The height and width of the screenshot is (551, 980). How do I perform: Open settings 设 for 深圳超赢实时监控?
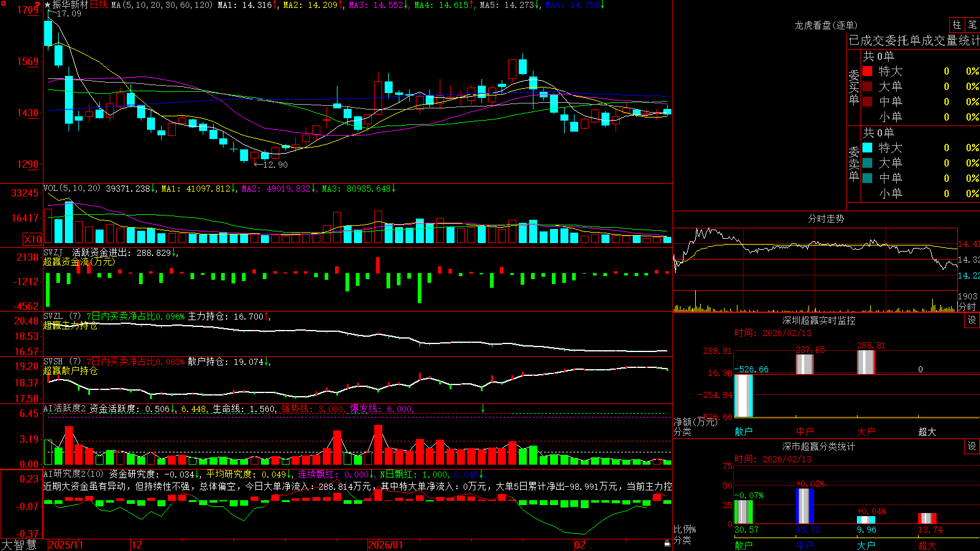(x=972, y=320)
